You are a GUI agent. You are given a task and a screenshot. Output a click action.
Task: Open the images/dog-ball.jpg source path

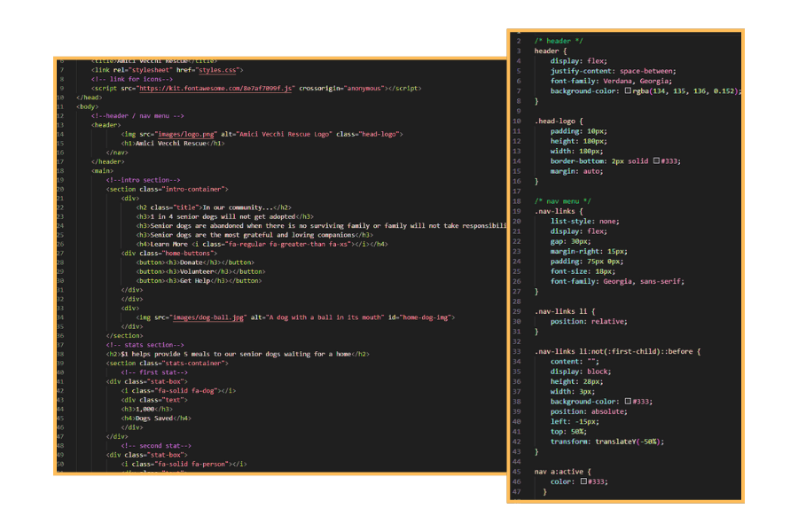click(x=197, y=317)
